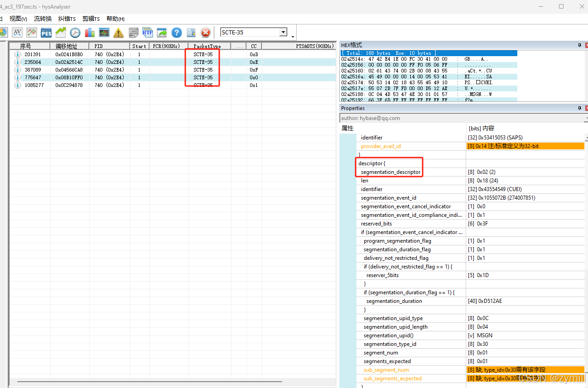
Task: Open the line graph analysis icon
Action: (x=32, y=32)
